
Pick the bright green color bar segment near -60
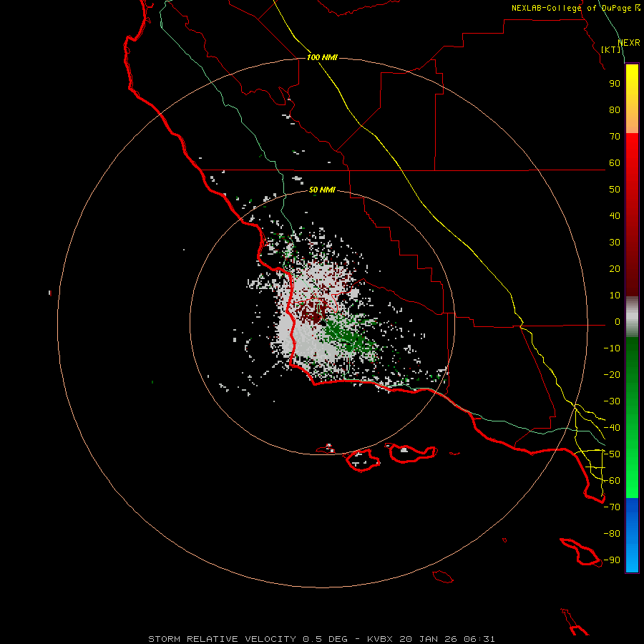click(x=632, y=481)
